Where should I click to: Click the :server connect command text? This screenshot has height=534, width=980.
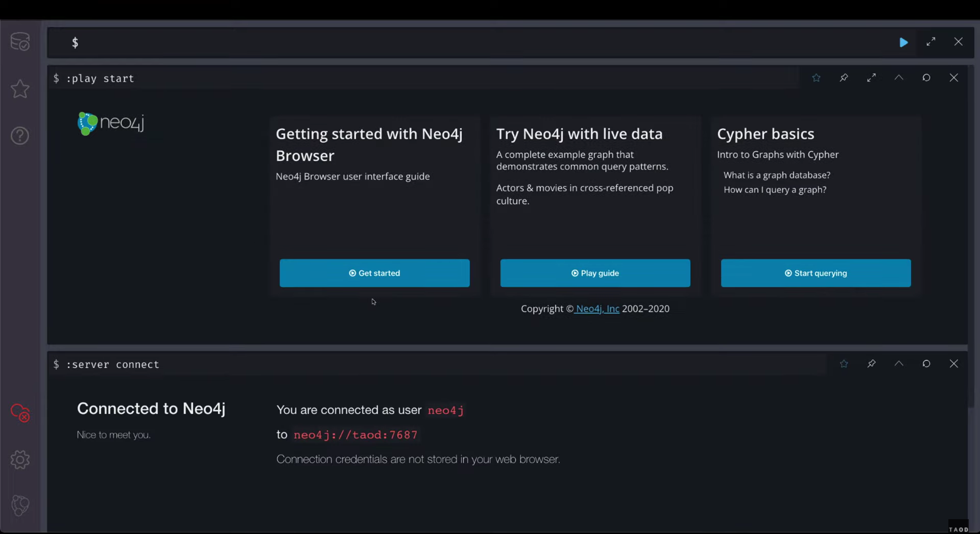coord(112,364)
